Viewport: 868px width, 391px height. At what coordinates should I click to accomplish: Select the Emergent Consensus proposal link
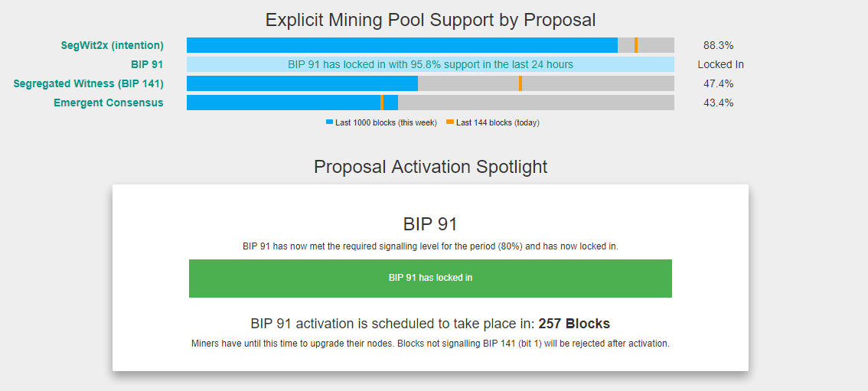108,103
